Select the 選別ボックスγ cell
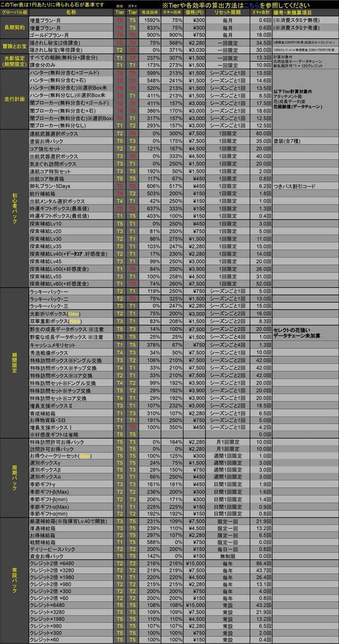This screenshot has width=339, height=644. [x=71, y=462]
